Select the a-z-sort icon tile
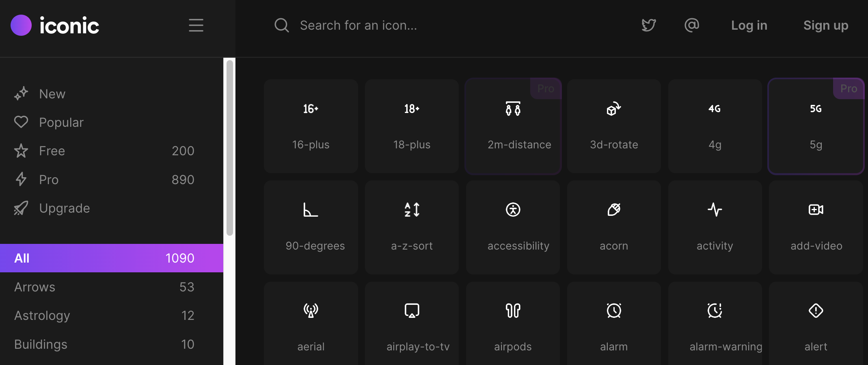The width and height of the screenshot is (868, 365). (412, 227)
